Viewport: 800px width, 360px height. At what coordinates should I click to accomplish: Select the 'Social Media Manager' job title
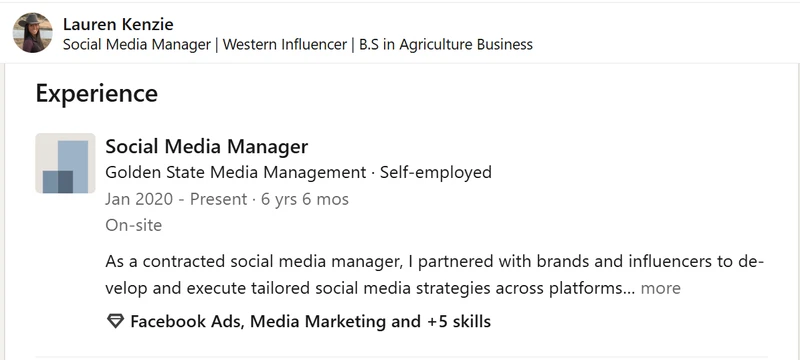tap(207, 147)
